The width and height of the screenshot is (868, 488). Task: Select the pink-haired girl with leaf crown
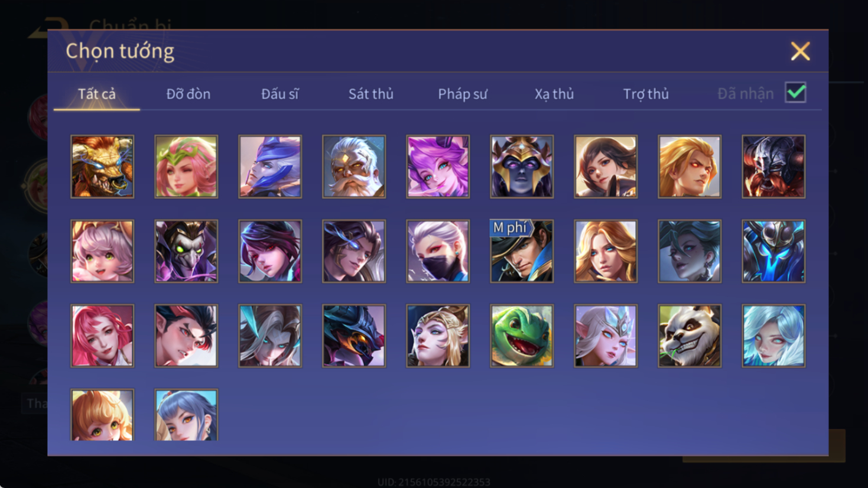point(186,167)
